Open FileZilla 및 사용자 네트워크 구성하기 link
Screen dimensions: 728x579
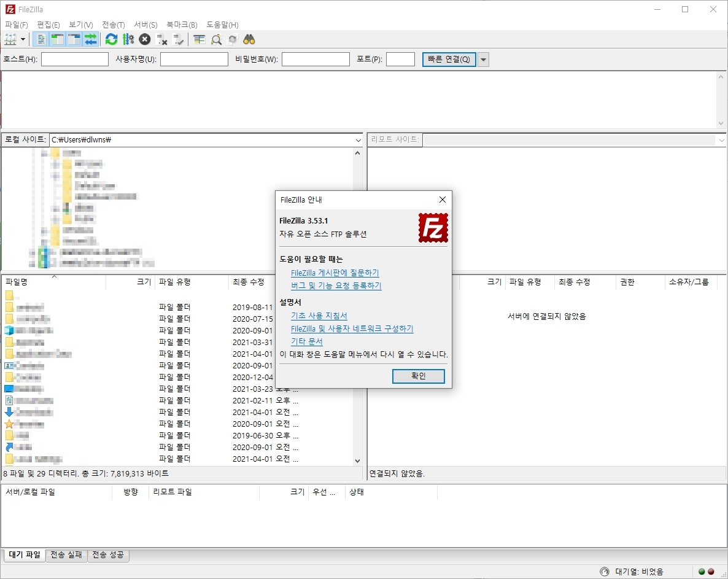[x=352, y=328]
